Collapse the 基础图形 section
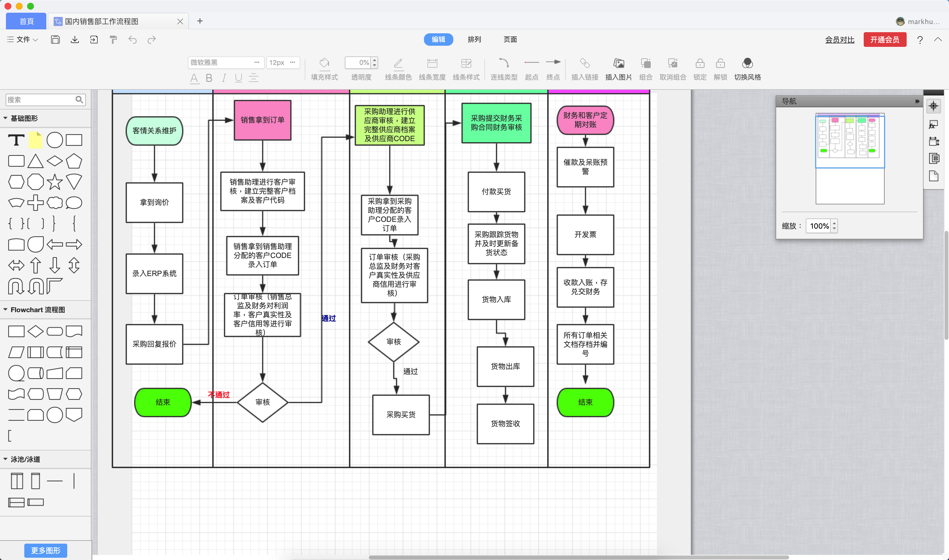This screenshot has width=949, height=560. [5, 118]
